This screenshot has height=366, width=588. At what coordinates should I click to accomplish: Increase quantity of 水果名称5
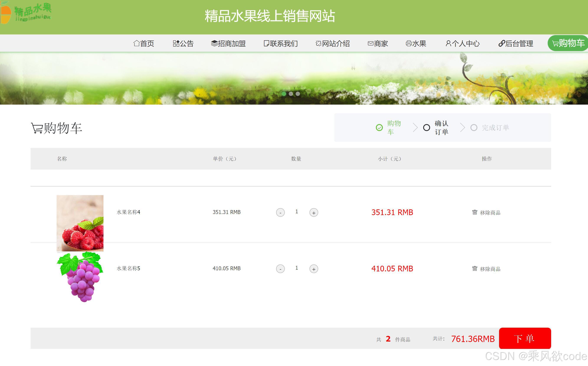pyautogui.click(x=314, y=269)
